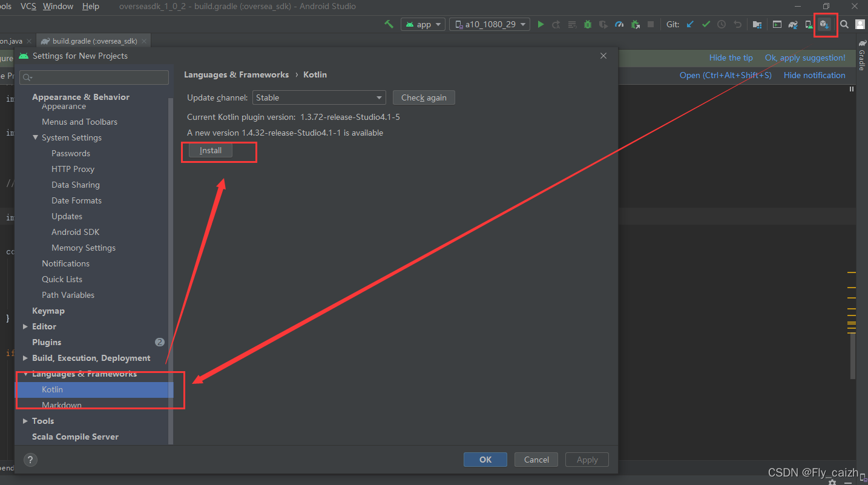This screenshot has height=485, width=868.
Task: Expand the Editor tree node
Action: 25,326
